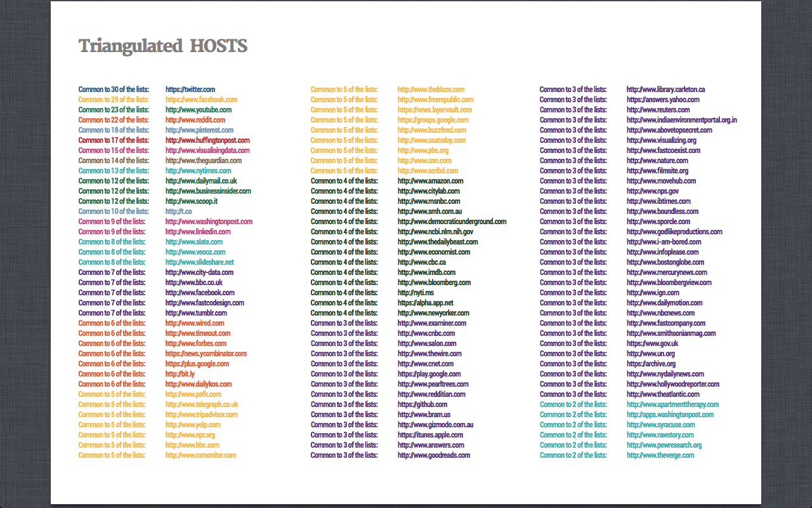The image size is (812, 508).
Task: Open http://www.visualisingdata.com link
Action: 207,150
